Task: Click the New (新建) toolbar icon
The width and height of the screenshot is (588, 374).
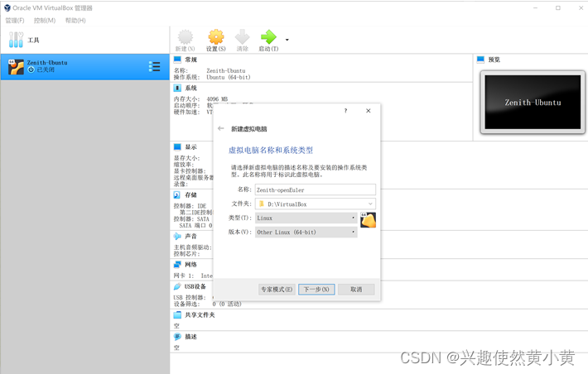Action: pos(186,37)
